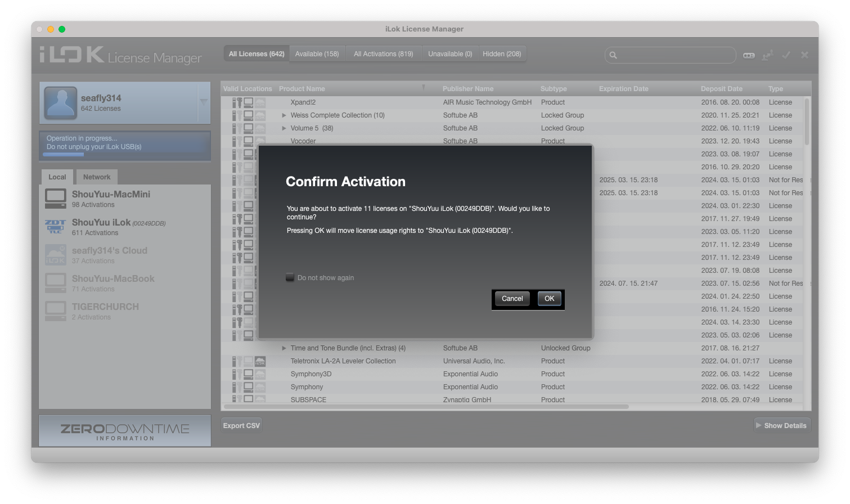Click the AIR Music Technology GmbH publisher cell

click(487, 102)
